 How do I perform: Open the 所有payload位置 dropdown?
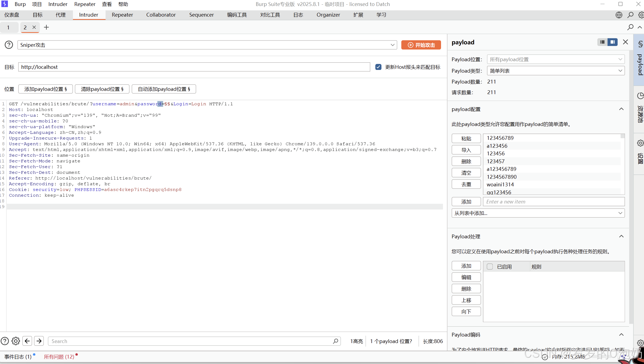point(556,59)
